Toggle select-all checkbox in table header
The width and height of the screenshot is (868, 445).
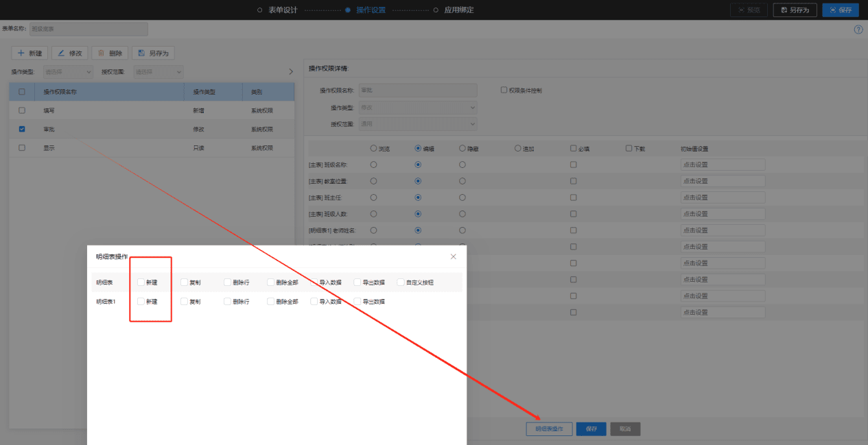pyautogui.click(x=22, y=91)
